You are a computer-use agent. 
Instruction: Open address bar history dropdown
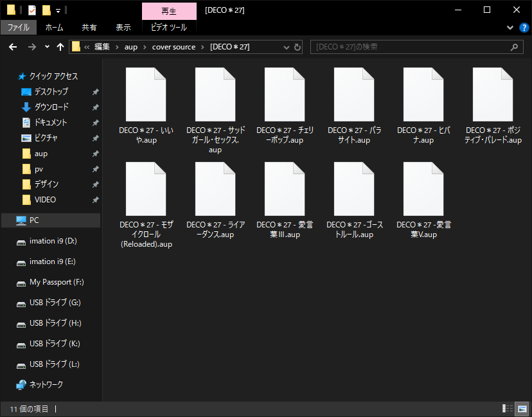coord(286,47)
